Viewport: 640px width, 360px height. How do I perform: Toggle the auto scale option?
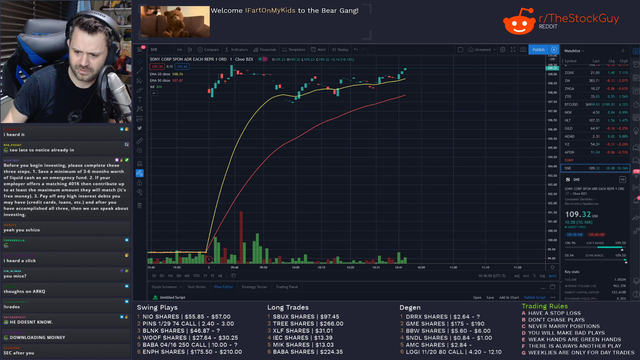click(552, 276)
